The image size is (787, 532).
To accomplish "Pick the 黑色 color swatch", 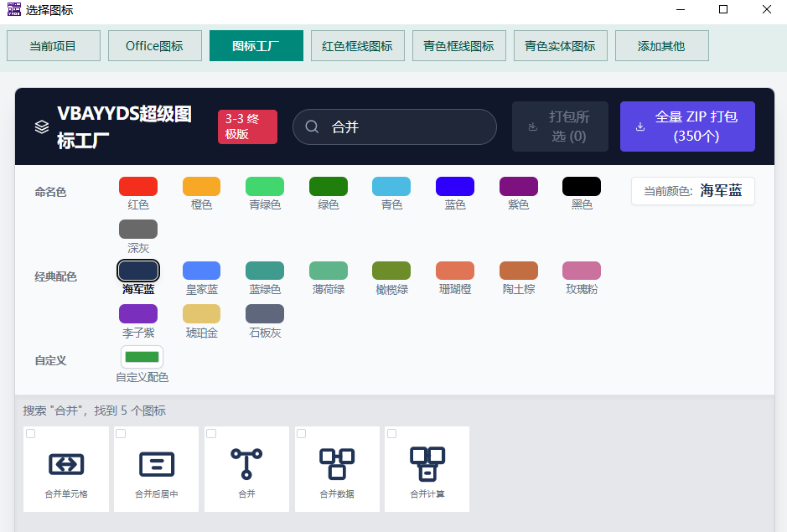I will (582, 187).
